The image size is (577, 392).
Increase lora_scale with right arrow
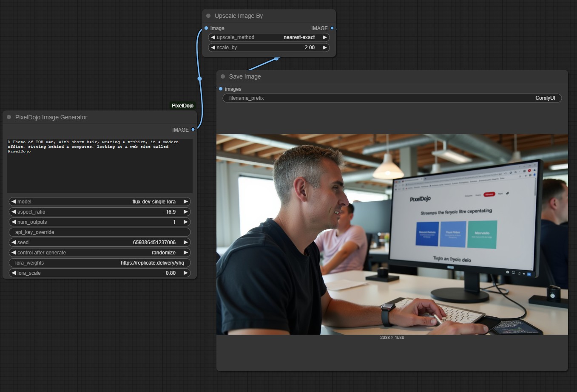tap(185, 273)
